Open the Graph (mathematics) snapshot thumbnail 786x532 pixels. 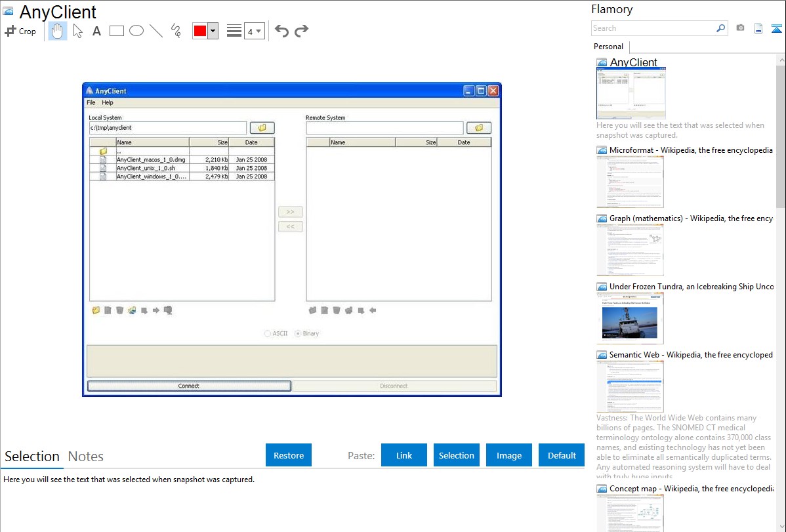[630, 250]
